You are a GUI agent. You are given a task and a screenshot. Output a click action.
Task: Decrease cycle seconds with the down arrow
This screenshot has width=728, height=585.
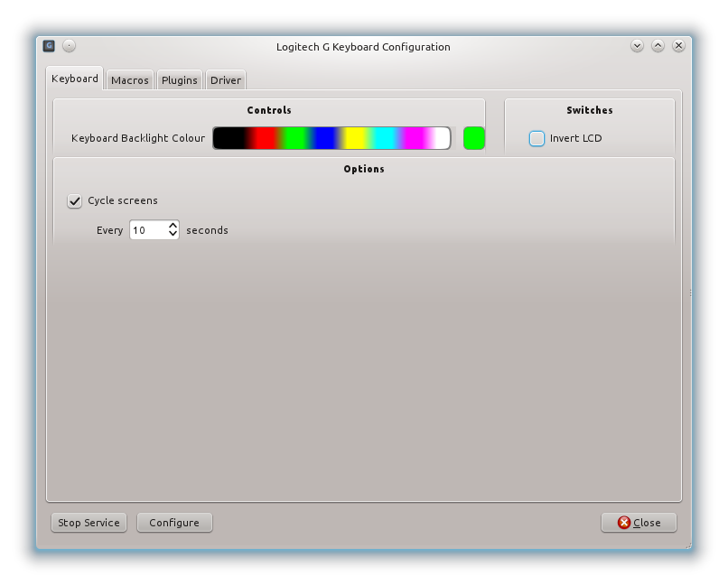pyautogui.click(x=173, y=235)
